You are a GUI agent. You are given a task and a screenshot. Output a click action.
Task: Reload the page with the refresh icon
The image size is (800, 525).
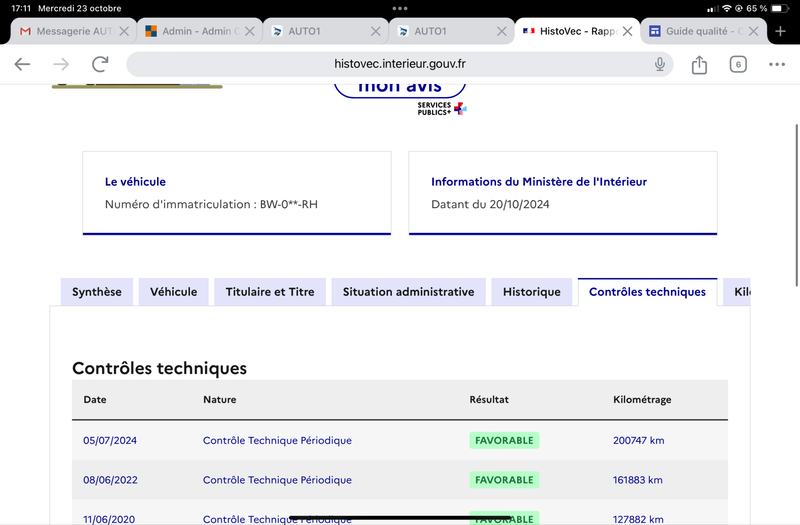pos(100,64)
